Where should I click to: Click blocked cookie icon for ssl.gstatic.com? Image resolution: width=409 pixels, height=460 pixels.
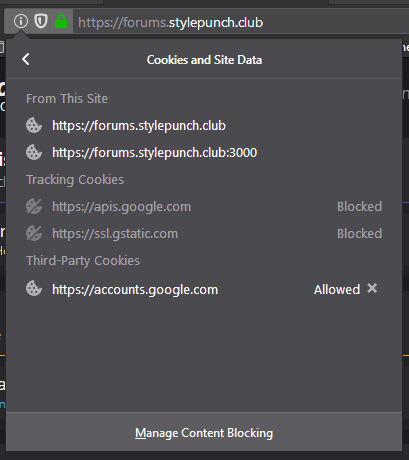[34, 234]
